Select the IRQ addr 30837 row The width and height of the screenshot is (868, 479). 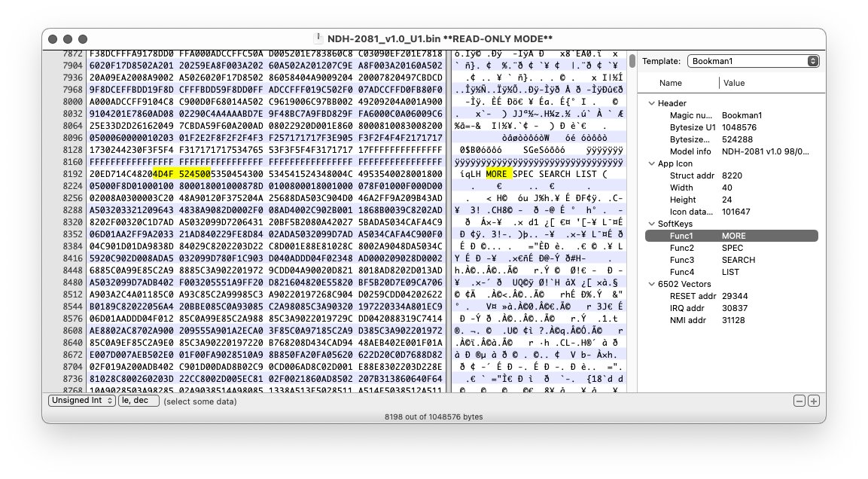[x=731, y=309]
